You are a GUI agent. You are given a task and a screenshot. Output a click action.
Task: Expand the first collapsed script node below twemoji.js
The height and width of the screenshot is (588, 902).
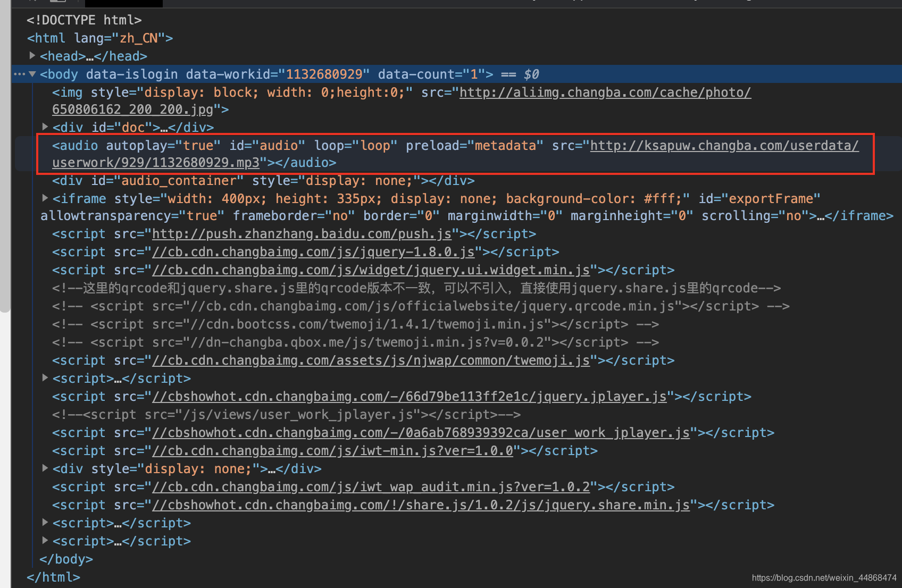tap(45, 377)
